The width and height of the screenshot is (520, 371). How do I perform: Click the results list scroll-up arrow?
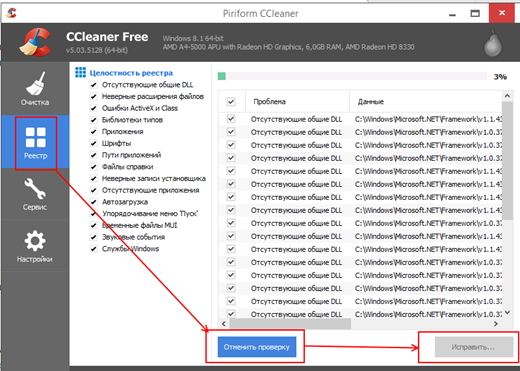click(507, 96)
